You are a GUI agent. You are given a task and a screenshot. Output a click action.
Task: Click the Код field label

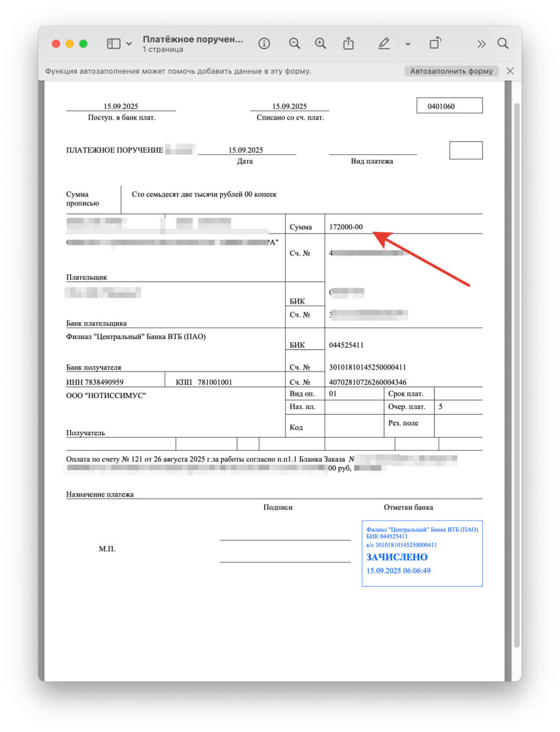[296, 427]
